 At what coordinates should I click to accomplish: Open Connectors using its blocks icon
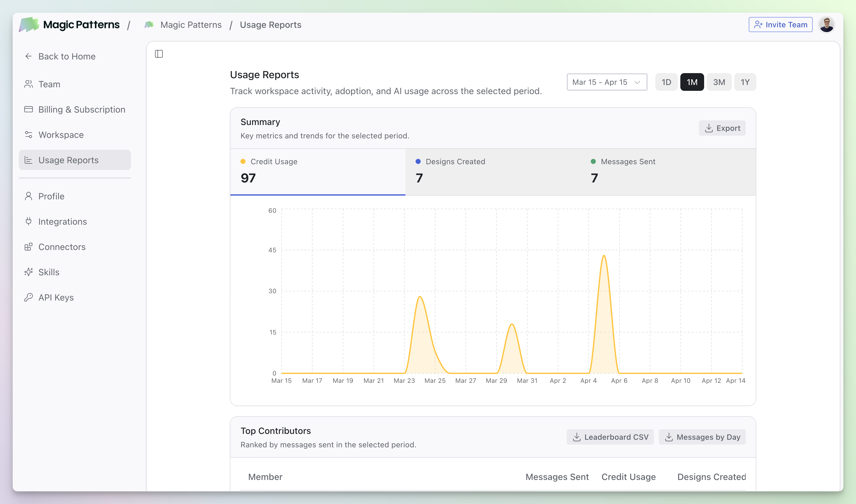tap(29, 247)
